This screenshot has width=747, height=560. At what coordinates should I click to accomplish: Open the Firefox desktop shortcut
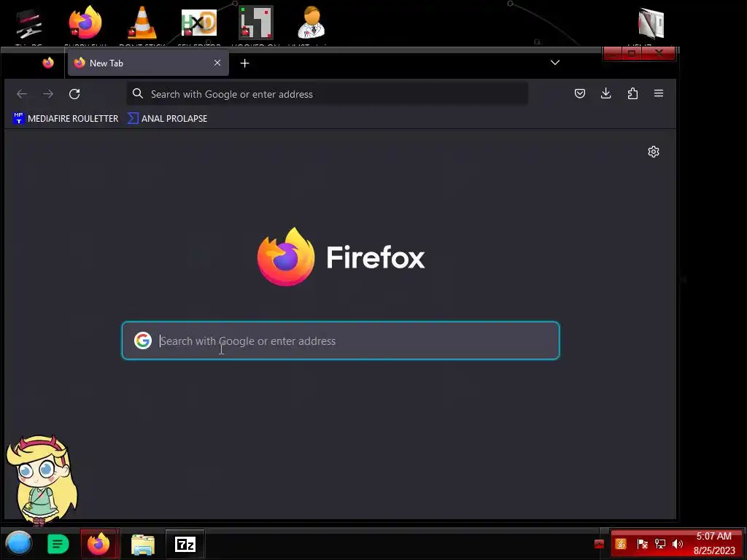pos(85,23)
